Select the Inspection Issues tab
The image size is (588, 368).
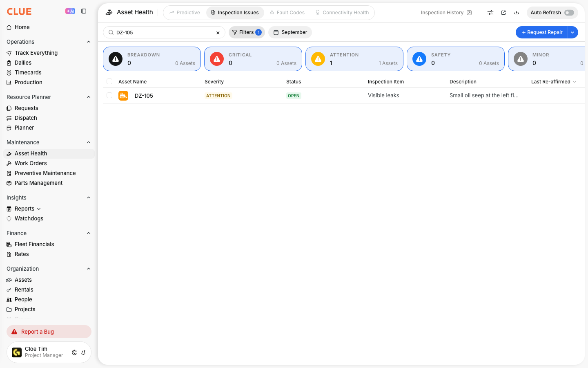(235, 13)
